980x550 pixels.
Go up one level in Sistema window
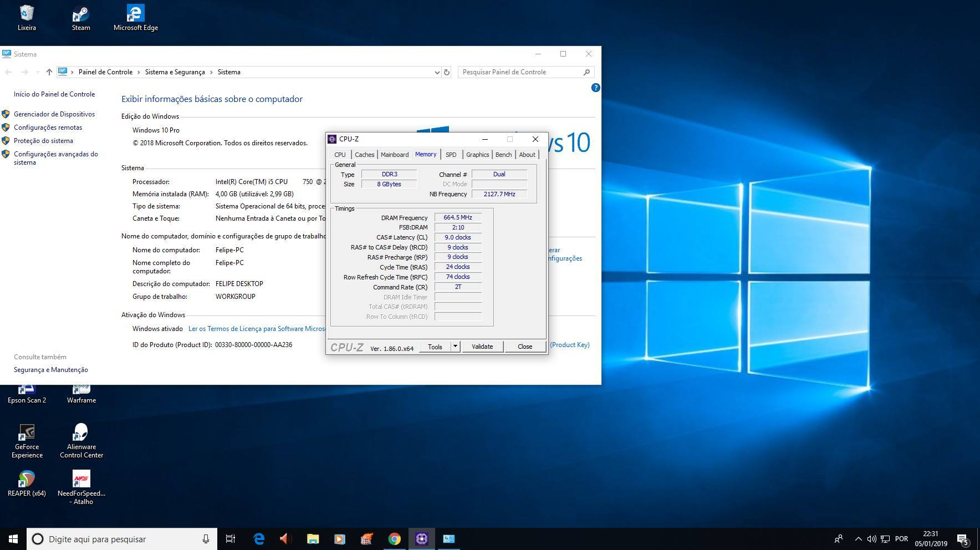click(x=49, y=72)
